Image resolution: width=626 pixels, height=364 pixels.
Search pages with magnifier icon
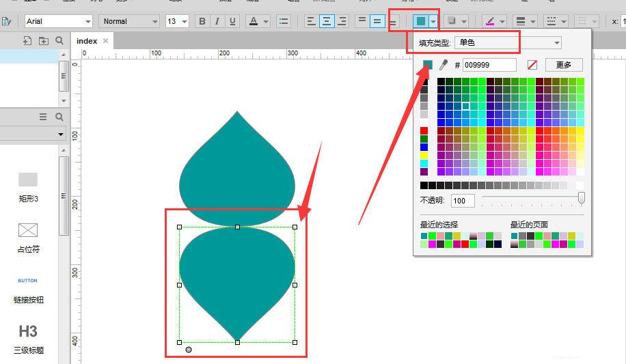click(59, 40)
